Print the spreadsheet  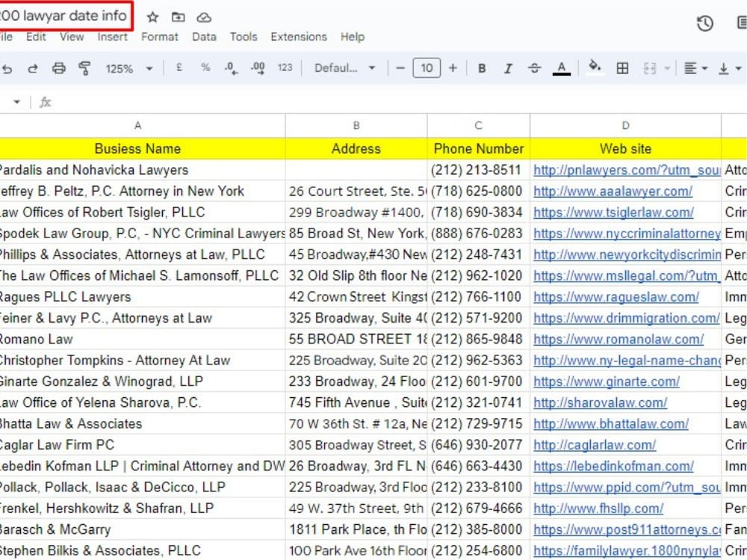pyautogui.click(x=58, y=69)
